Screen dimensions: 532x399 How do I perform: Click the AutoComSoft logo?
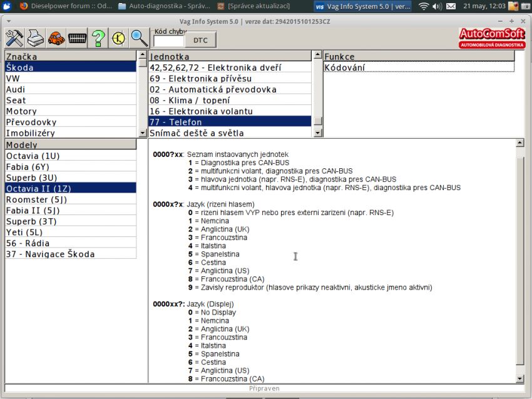click(491, 38)
